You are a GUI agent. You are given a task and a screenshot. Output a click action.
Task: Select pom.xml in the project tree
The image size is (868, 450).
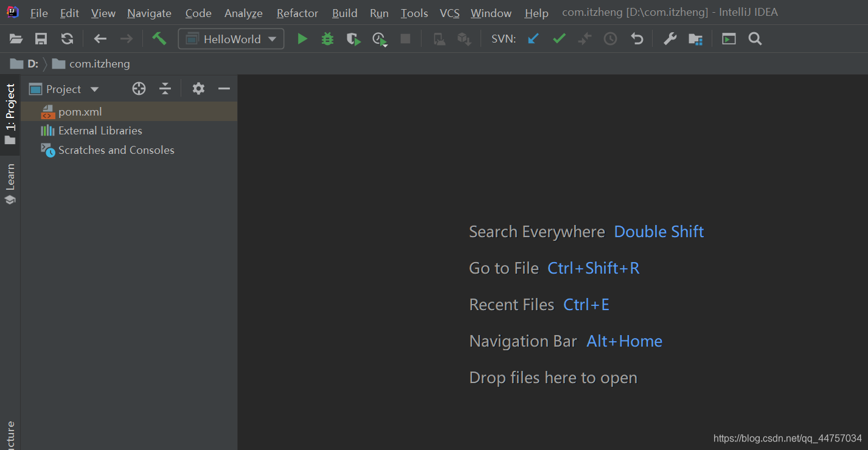coord(80,112)
